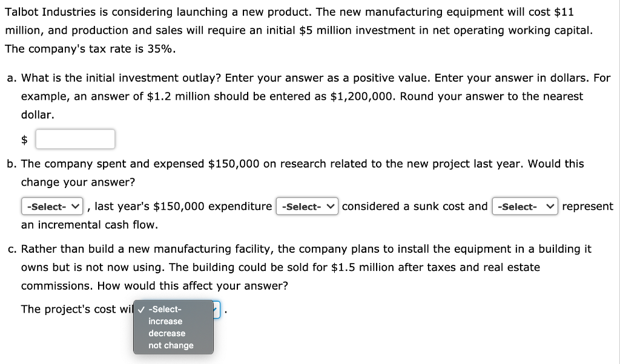Viewport: 620px width, 364px height.
Task: Click the $ symbol next to the answer box
Action: pyautogui.click(x=24, y=138)
